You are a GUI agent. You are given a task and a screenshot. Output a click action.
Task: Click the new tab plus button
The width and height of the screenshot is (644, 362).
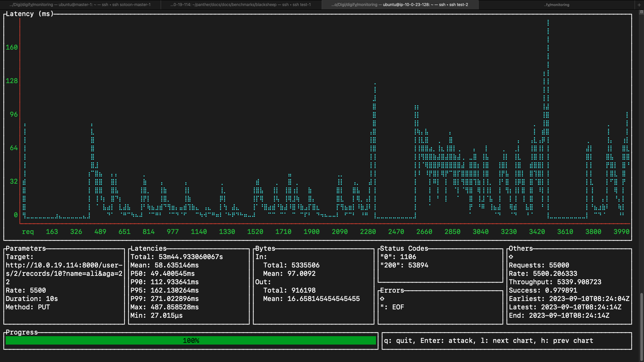tap(639, 5)
